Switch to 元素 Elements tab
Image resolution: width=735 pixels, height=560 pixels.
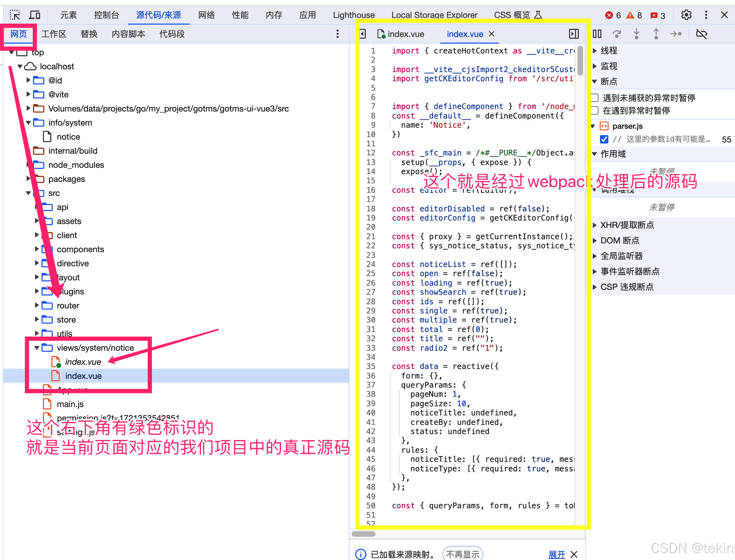[69, 15]
